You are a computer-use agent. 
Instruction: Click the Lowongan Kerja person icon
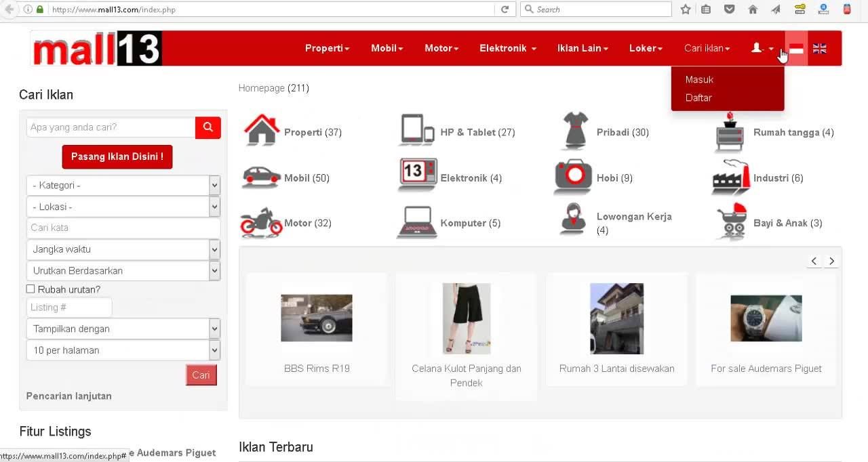coord(573,219)
